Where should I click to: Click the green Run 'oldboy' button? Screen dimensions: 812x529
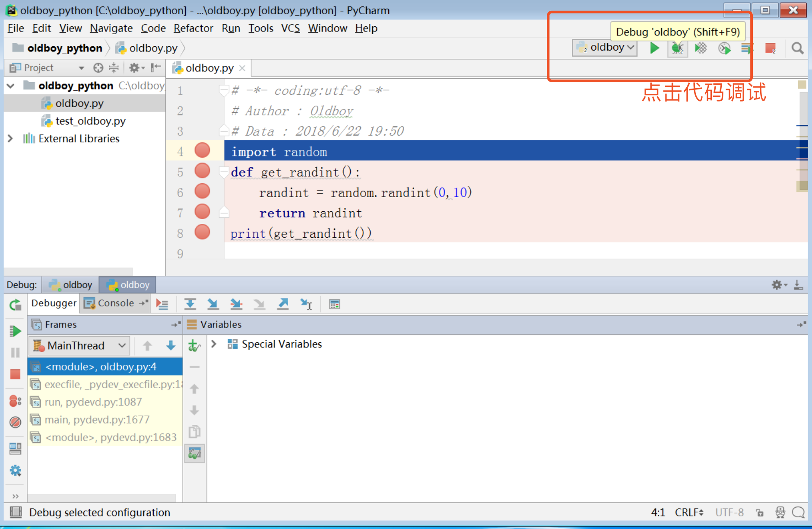pos(654,48)
